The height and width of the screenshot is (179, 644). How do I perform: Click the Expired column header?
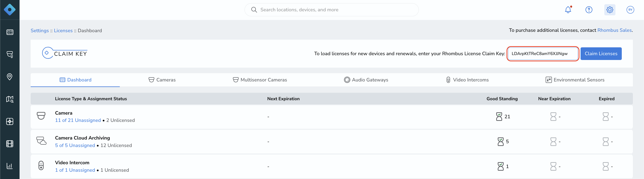606,99
